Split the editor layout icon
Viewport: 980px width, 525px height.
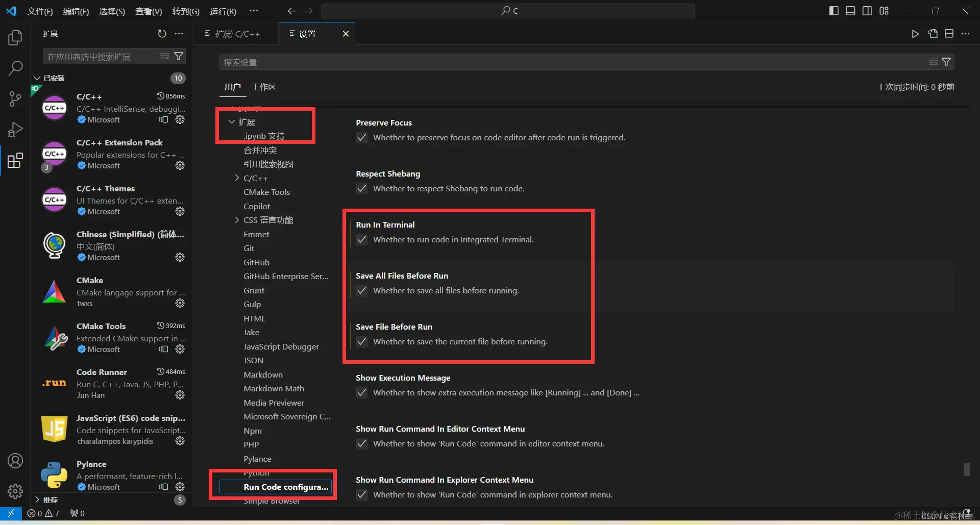[x=949, y=34]
